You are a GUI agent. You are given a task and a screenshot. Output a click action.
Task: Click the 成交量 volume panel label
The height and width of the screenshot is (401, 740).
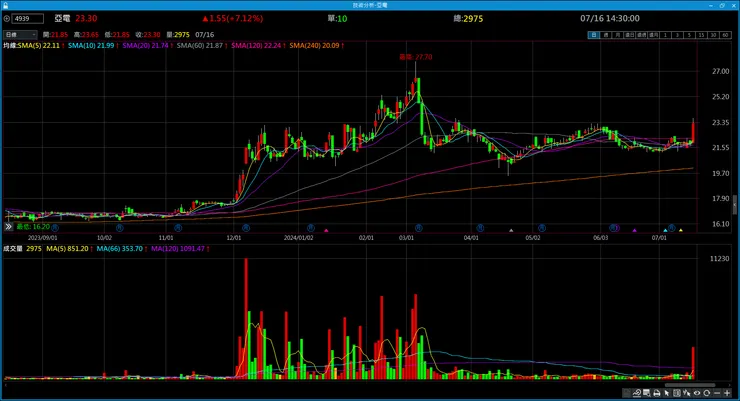tap(13, 249)
